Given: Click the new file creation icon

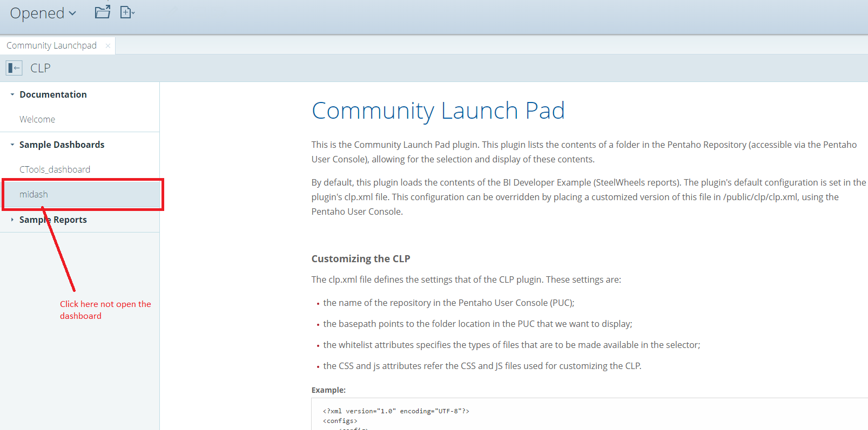Looking at the screenshot, I should 127,12.
